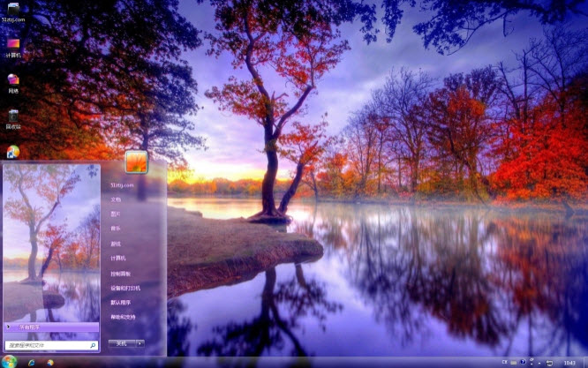
Task: Click the 10:43 taskbar clock
Action: (x=569, y=363)
